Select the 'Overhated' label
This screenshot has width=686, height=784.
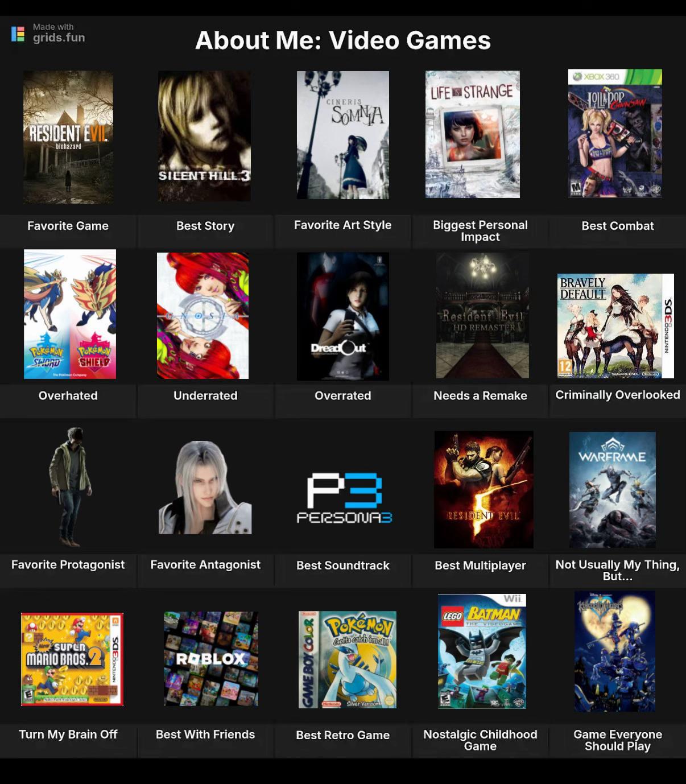click(x=68, y=395)
